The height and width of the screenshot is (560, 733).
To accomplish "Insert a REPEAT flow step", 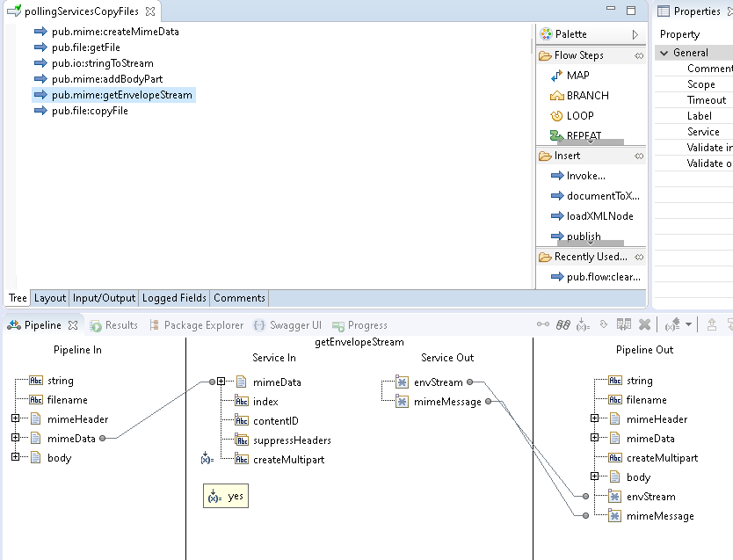I will click(584, 135).
